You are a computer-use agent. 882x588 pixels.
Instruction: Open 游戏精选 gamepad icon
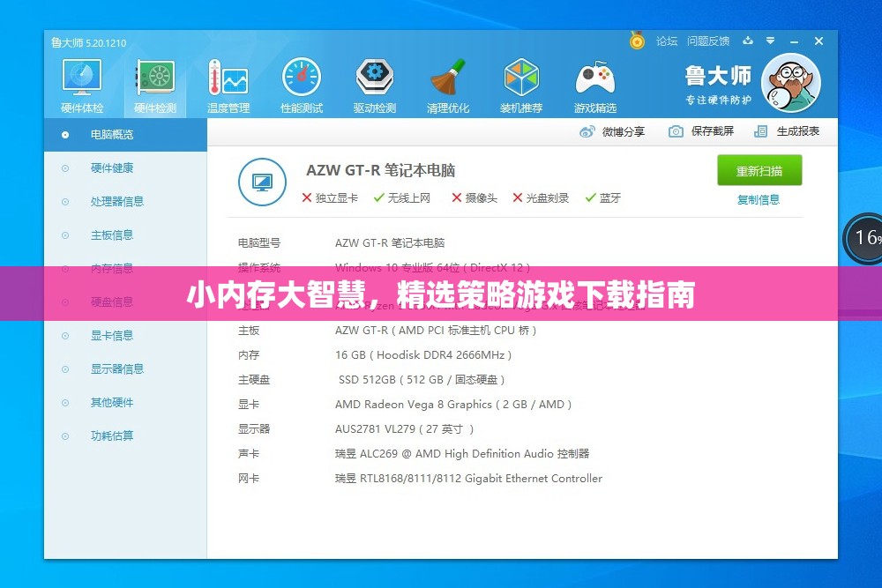coord(595,86)
